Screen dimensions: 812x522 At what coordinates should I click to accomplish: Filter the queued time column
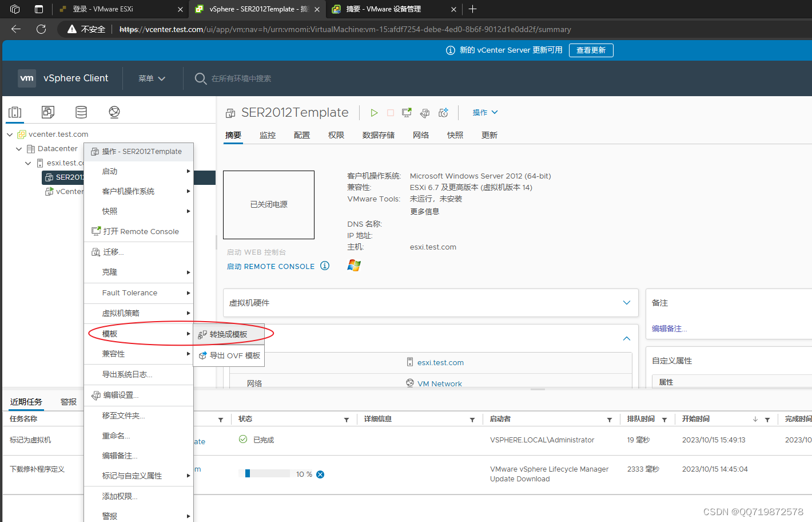pos(664,420)
